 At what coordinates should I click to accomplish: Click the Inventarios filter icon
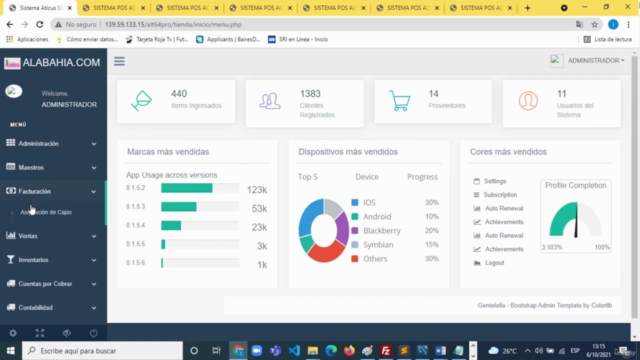pos(11,259)
